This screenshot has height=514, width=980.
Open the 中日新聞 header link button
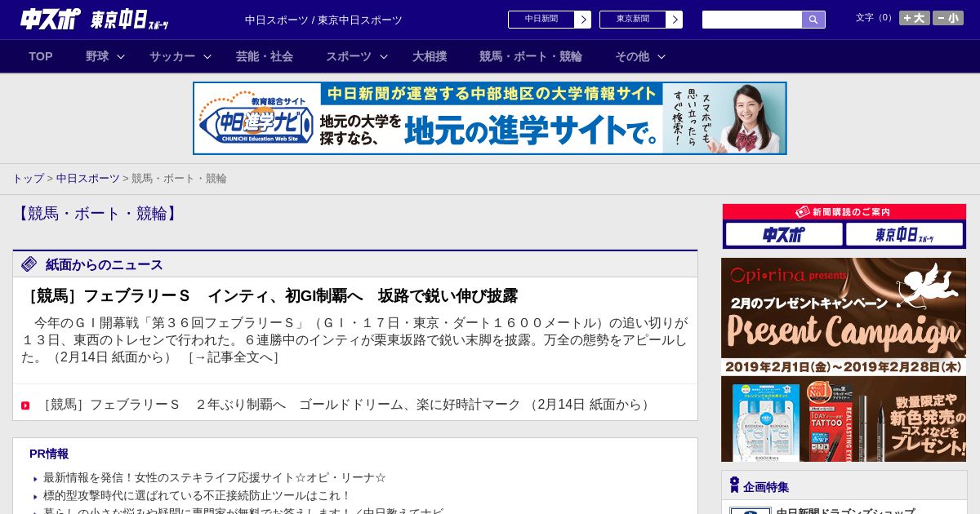[541, 20]
